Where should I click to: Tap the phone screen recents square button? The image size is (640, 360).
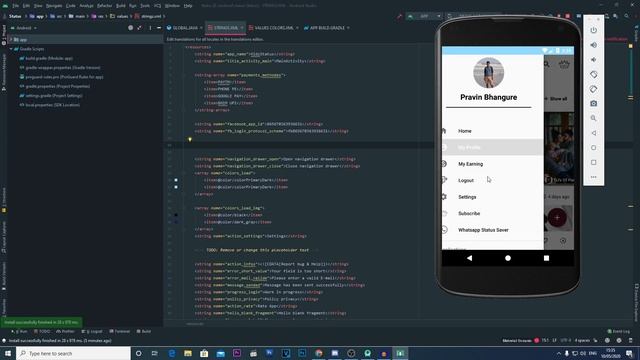[546, 258]
